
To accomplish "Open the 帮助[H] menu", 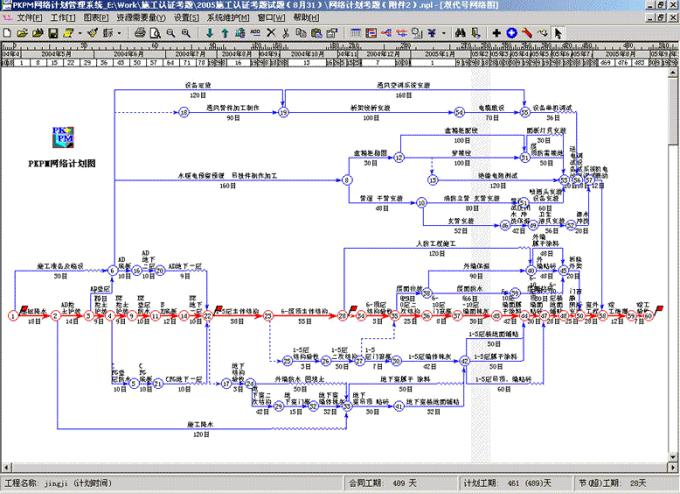I will pos(306,18).
